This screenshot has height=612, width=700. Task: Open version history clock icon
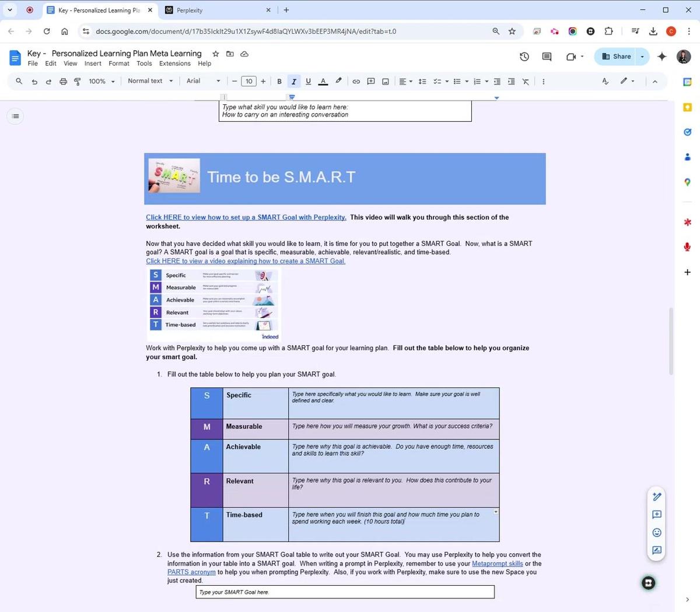pos(524,57)
